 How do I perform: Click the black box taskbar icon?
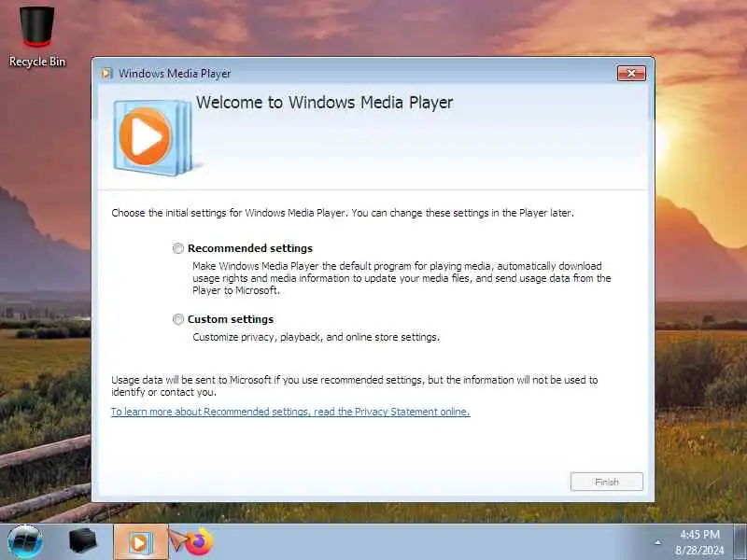82,541
